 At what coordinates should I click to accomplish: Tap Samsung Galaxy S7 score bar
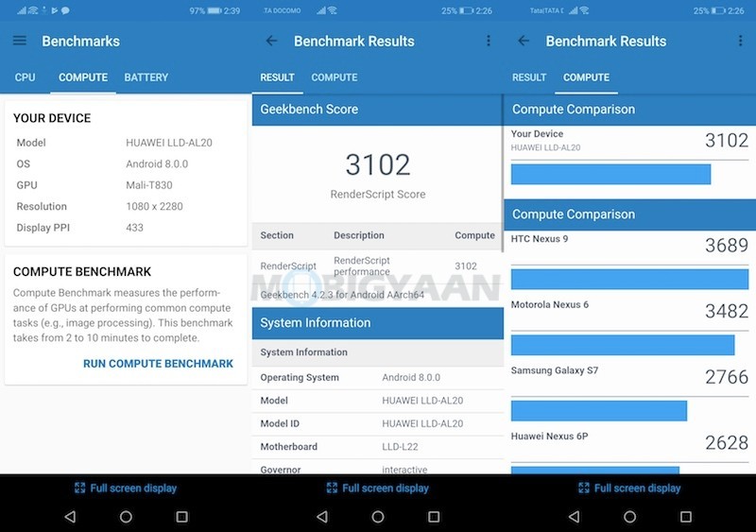(599, 410)
